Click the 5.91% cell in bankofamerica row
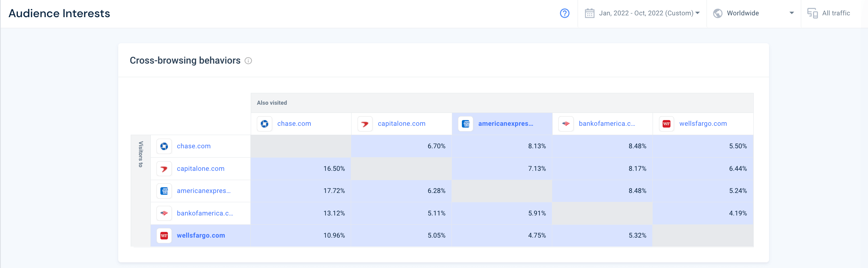 click(502, 213)
